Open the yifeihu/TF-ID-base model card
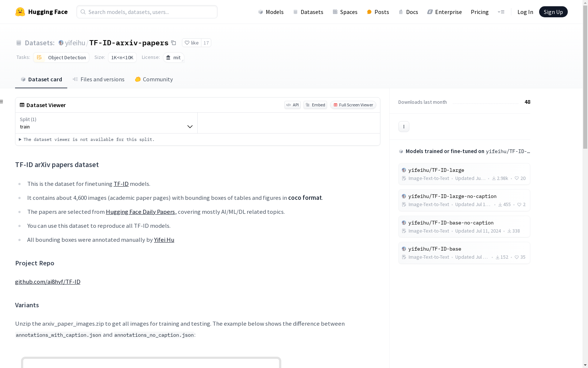 pos(464,253)
